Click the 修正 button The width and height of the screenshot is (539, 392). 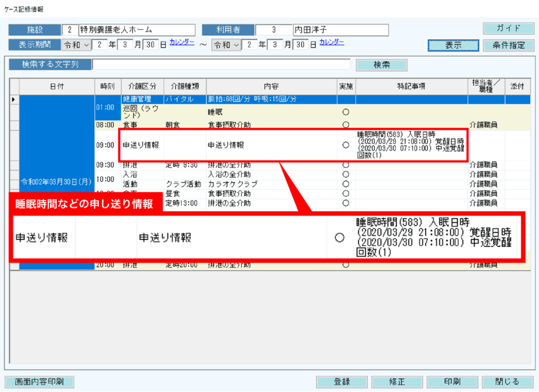point(397,381)
